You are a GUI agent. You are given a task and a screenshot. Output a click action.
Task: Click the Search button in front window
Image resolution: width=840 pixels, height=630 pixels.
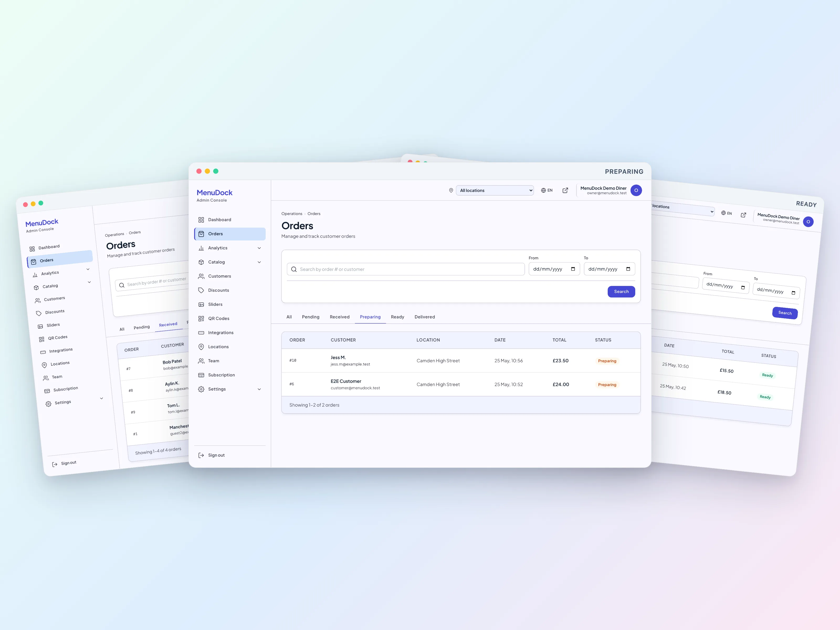(x=621, y=292)
